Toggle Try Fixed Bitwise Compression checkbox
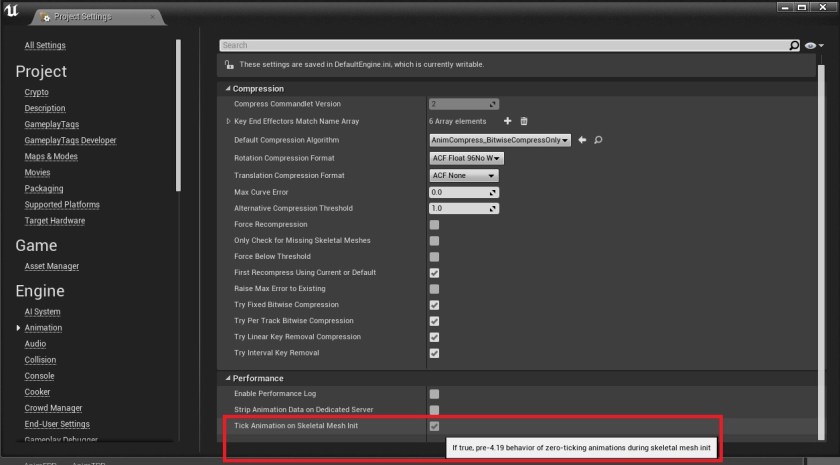Viewport: 840px width, 465px height. [434, 305]
